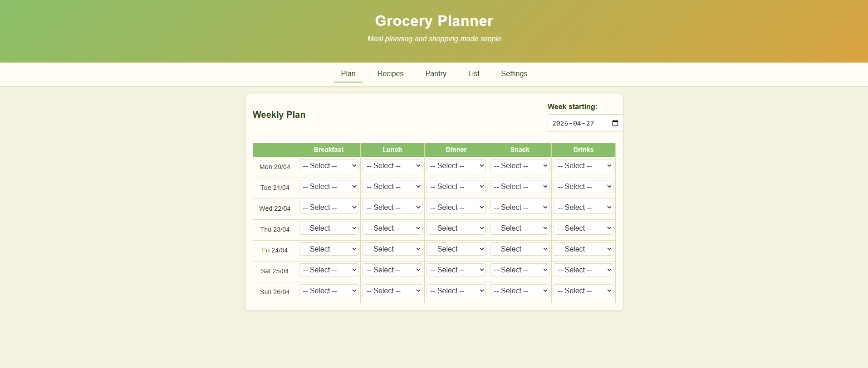Click the Mon 20/04 row label
The height and width of the screenshot is (368, 868).
[x=275, y=167]
